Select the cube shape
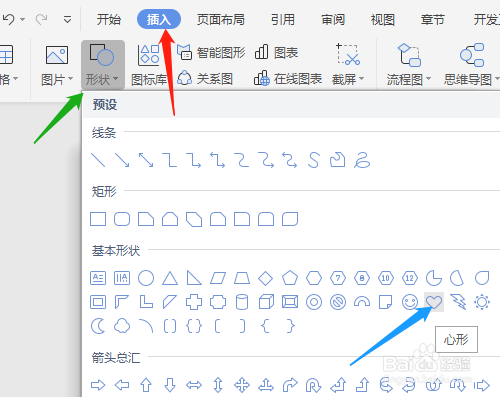 tap(266, 302)
